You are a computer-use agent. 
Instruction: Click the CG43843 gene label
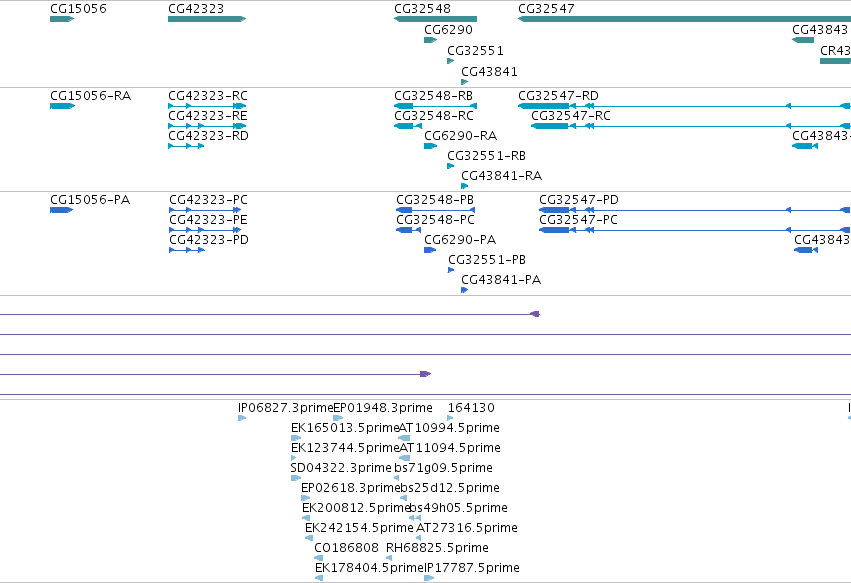pyautogui.click(x=820, y=30)
